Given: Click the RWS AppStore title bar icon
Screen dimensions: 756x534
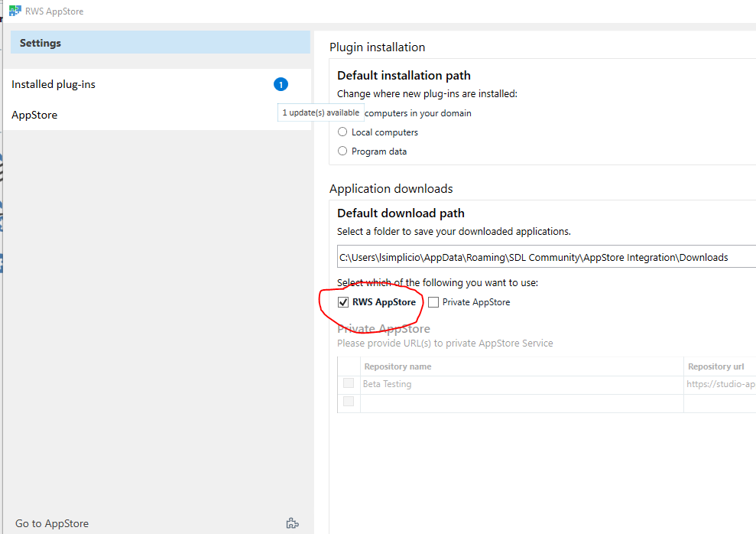Looking at the screenshot, I should click(x=15, y=11).
